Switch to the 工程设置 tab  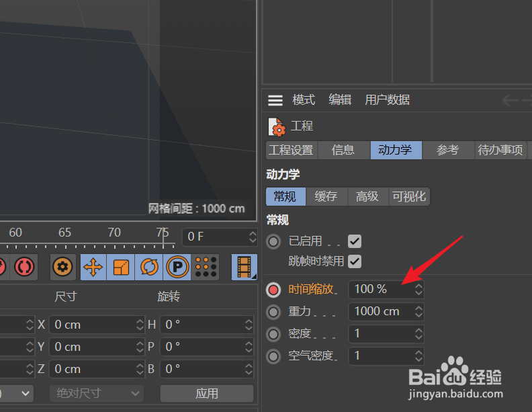(292, 150)
